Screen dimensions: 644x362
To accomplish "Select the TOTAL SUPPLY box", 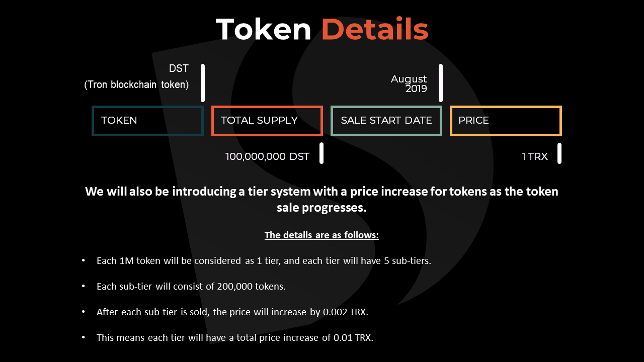I will [x=267, y=121].
